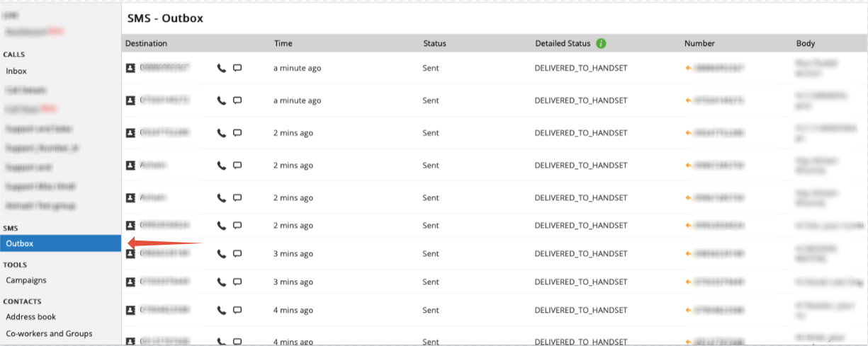Click the phone icon in the first '2 mins ago' row
This screenshot has height=346, width=868.
point(222,133)
